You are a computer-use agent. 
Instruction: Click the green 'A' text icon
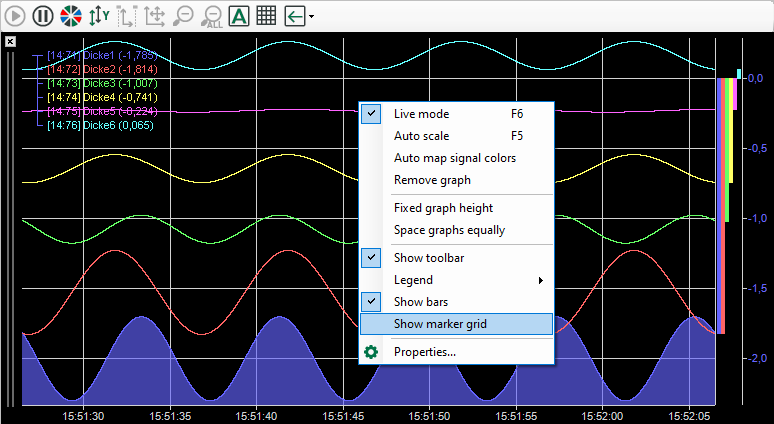239,16
